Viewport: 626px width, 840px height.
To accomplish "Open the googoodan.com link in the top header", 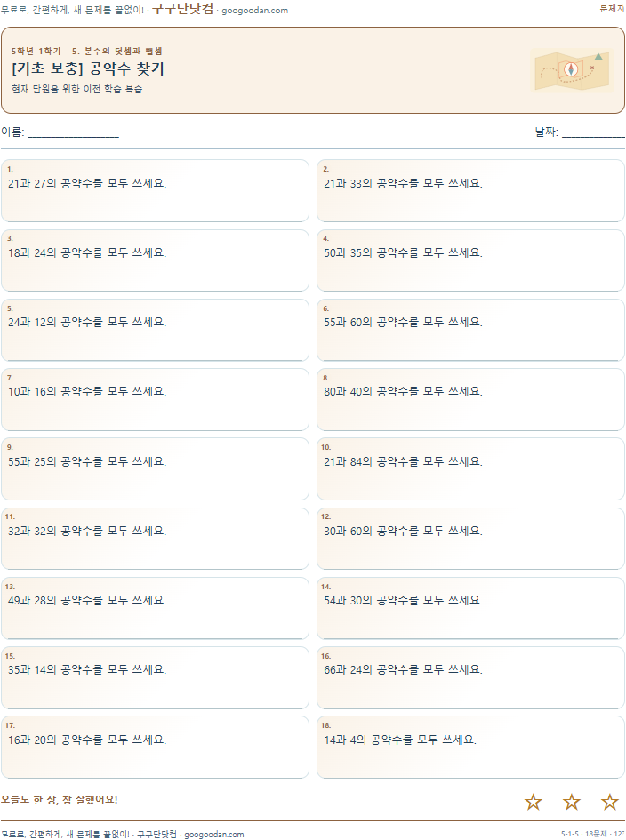I will [x=254, y=10].
